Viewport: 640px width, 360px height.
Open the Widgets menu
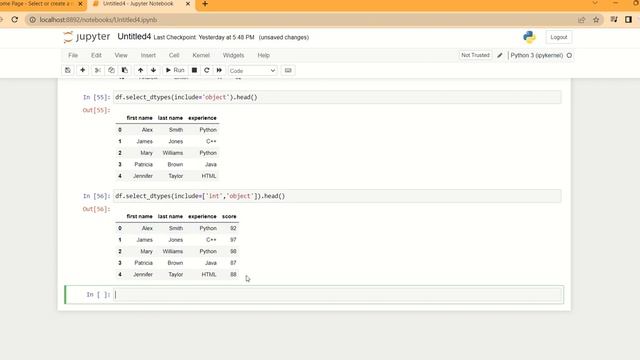coord(233,55)
